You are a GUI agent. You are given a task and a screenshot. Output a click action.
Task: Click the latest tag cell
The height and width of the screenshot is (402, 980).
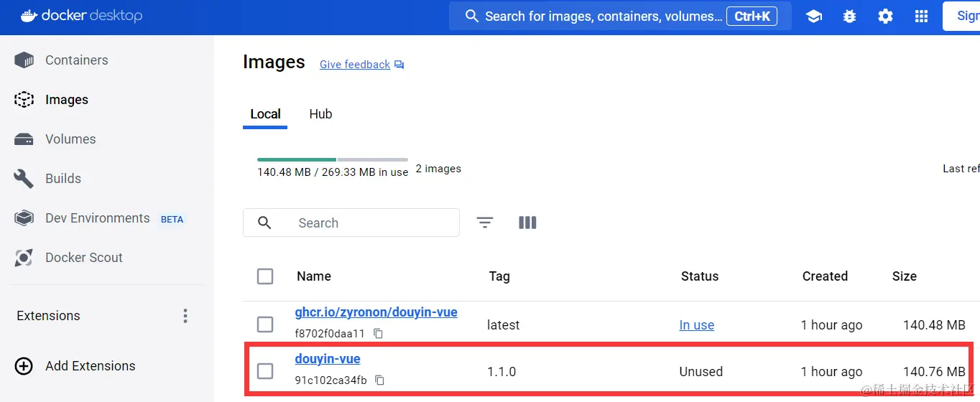coord(503,325)
